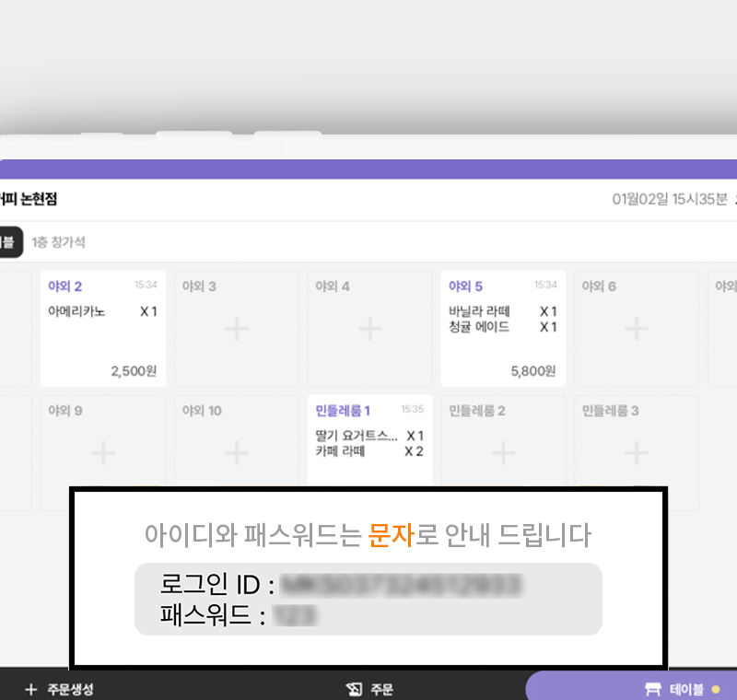Click the plus icon on 야외 6 table
Viewport: 737px width, 700px height.
coord(636,328)
